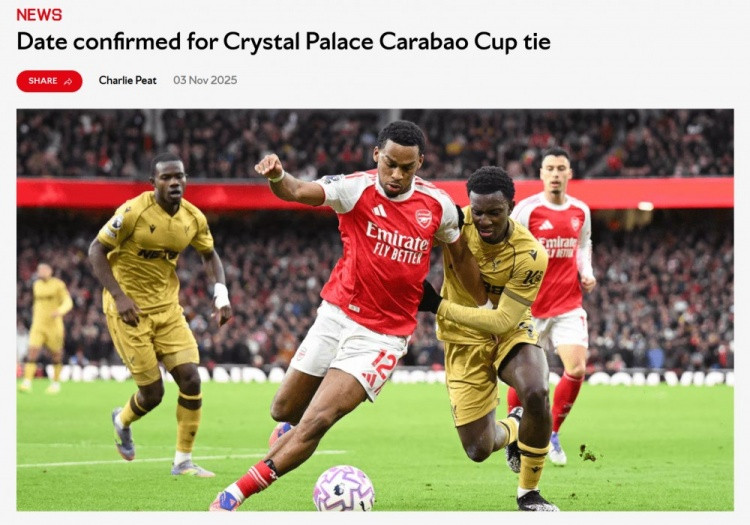This screenshot has height=525, width=750.
Task: Click the white advertising boards behind the pitch
Action: click(x=375, y=376)
